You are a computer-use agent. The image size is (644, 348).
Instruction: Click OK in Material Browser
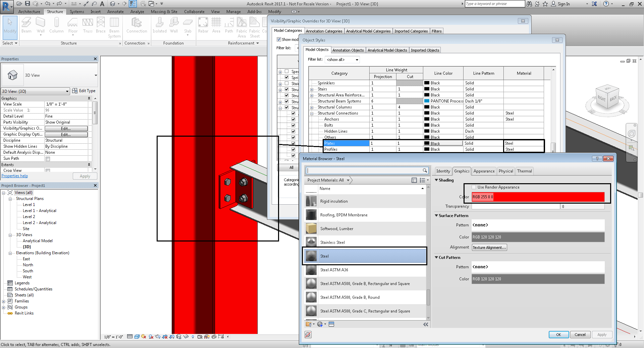[558, 335]
